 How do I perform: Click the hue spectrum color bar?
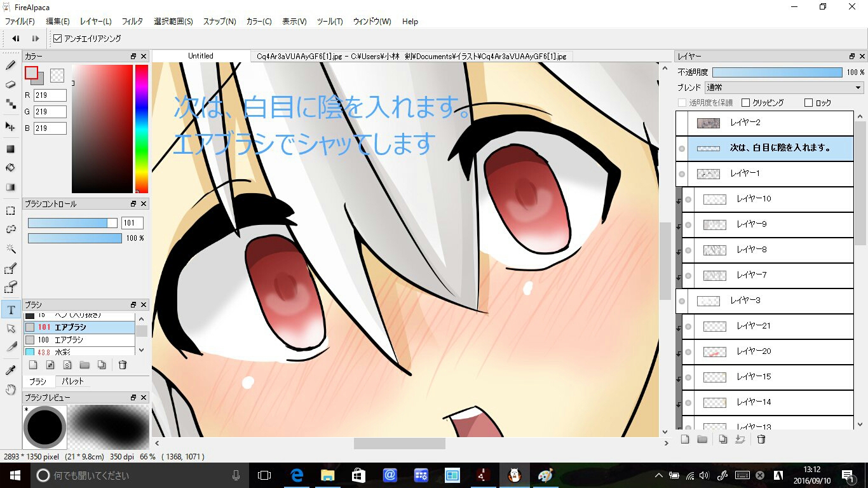click(x=141, y=128)
